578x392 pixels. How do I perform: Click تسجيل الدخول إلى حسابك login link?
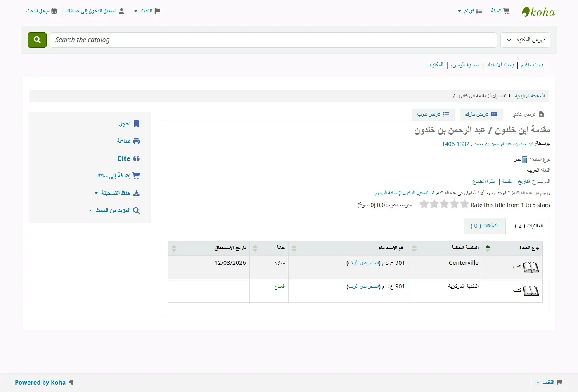point(95,11)
